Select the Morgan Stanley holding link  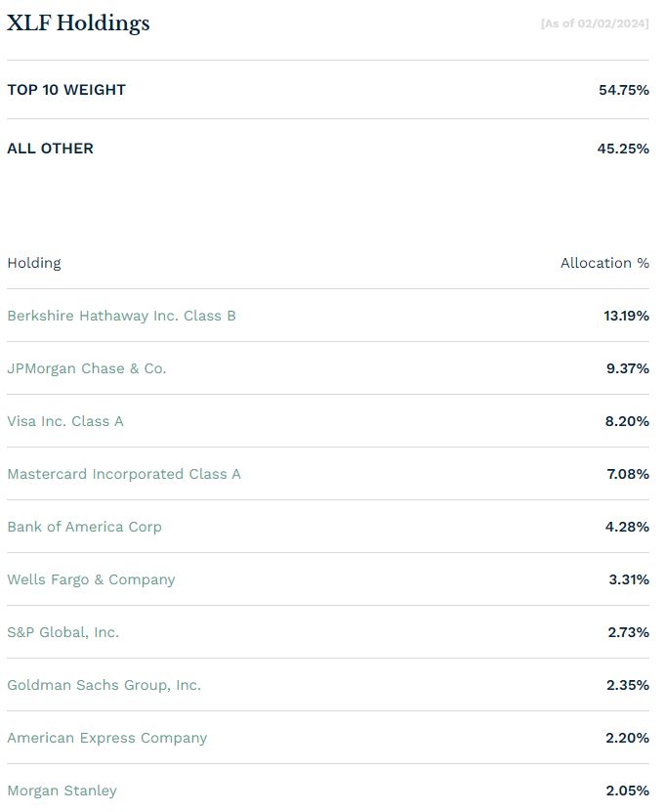(x=62, y=791)
